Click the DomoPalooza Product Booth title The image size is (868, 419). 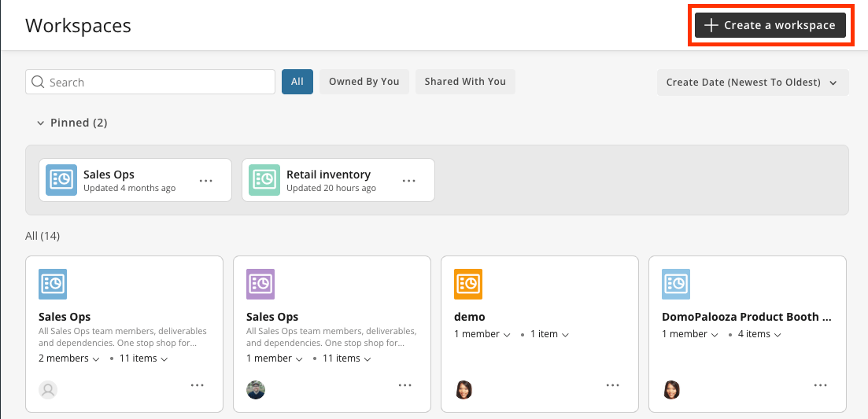pos(747,318)
